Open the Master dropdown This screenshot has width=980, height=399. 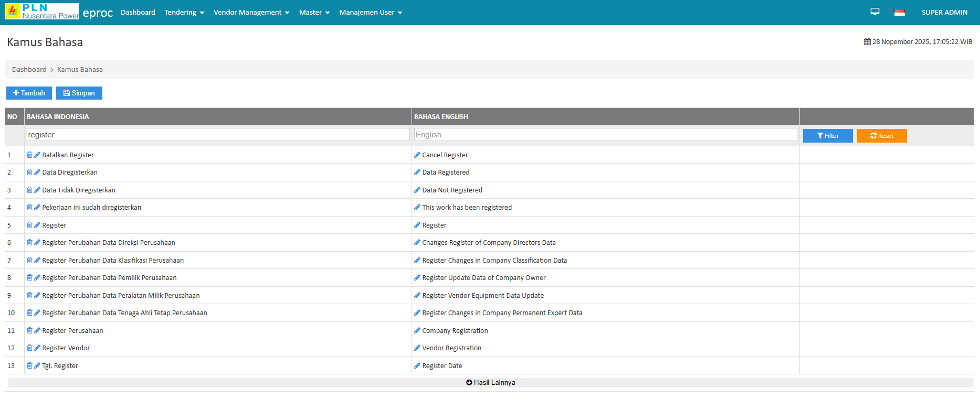pos(314,13)
